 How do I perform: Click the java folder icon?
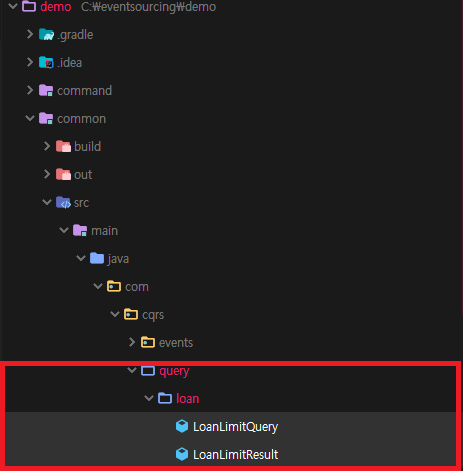(x=97, y=258)
